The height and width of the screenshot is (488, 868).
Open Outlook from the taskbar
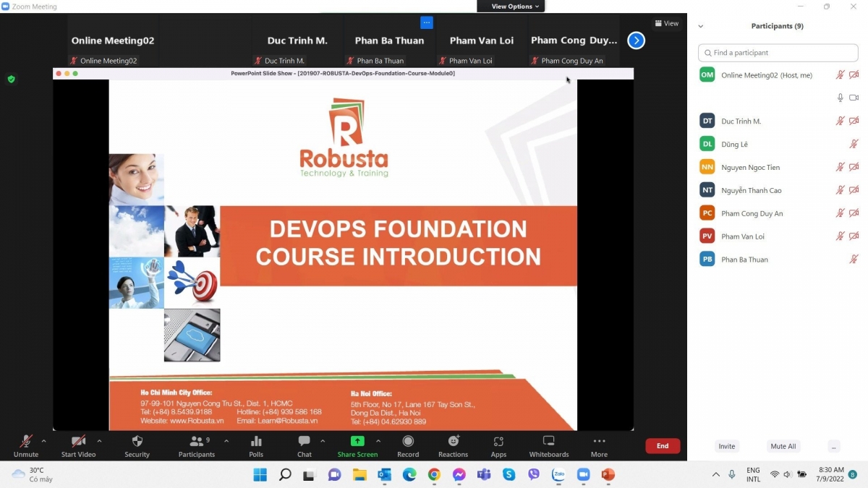[x=384, y=474]
